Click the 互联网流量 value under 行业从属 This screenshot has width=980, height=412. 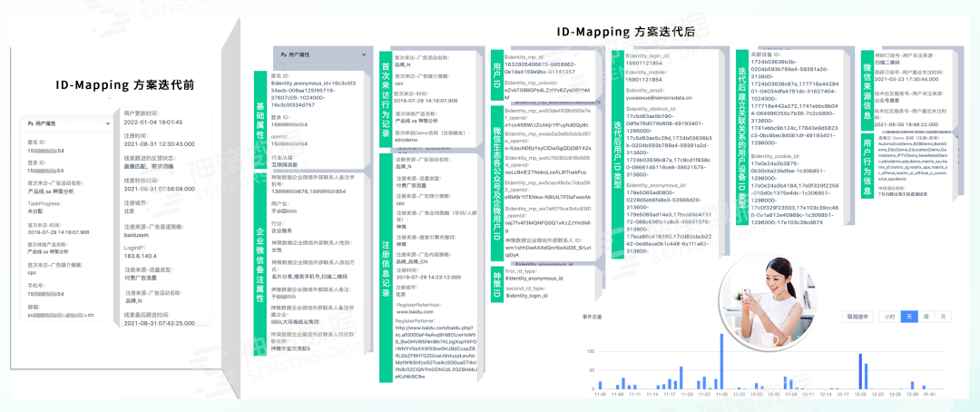tap(284, 163)
